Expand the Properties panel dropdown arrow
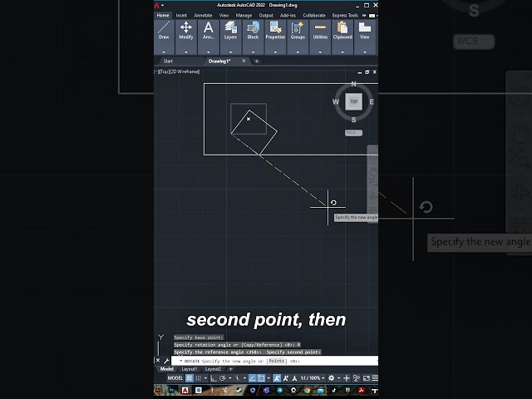 click(275, 52)
